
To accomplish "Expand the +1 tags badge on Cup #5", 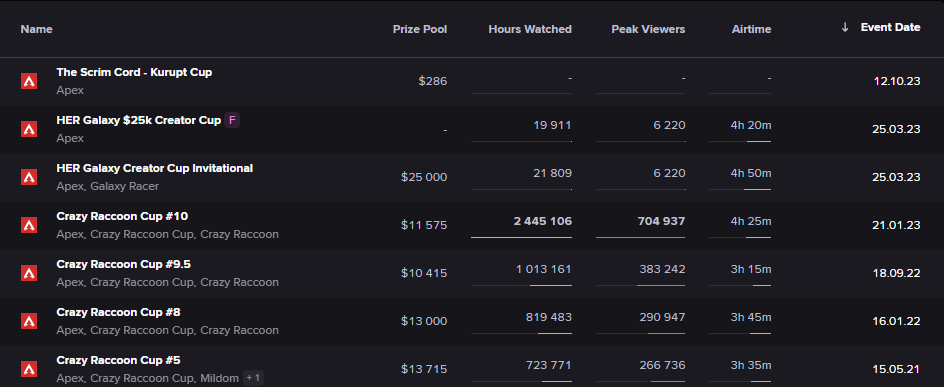I will [x=253, y=378].
